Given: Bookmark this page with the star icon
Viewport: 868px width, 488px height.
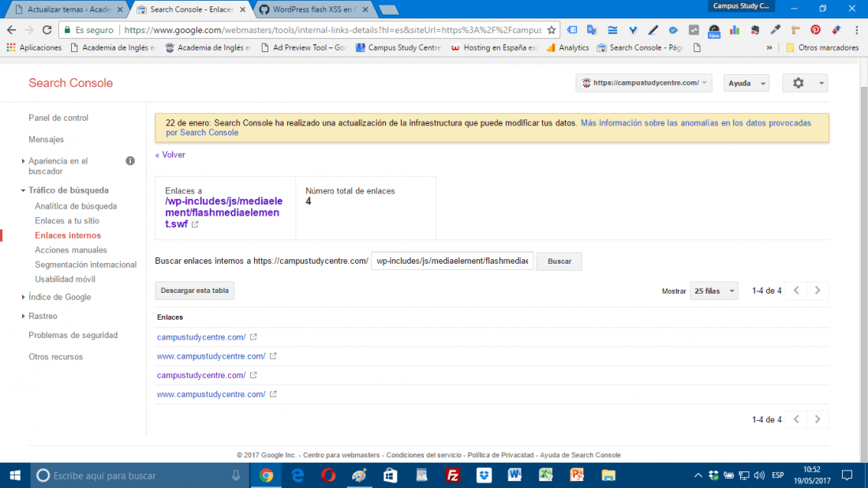Looking at the screenshot, I should (x=552, y=30).
